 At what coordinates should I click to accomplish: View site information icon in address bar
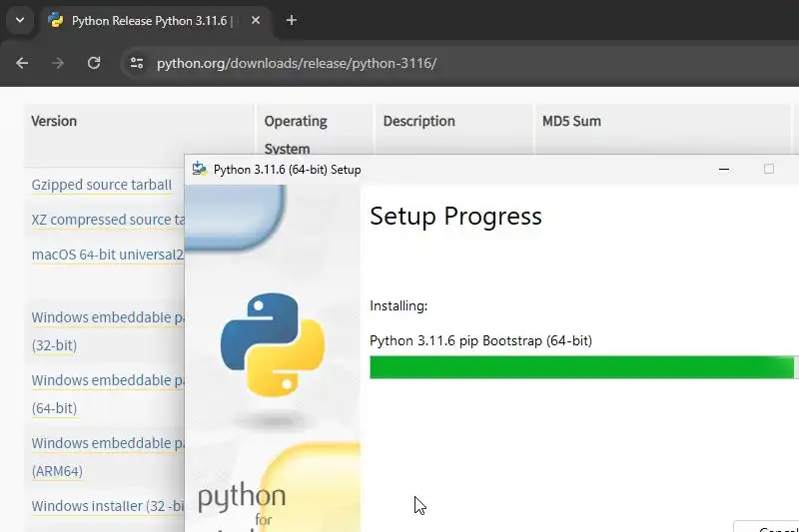(137, 63)
